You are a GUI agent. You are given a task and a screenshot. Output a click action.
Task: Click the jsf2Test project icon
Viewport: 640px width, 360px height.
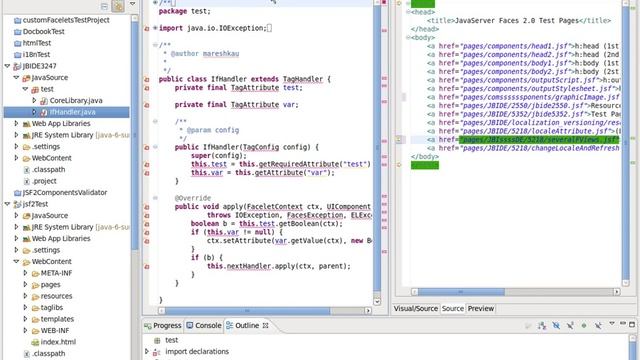click(x=18, y=204)
